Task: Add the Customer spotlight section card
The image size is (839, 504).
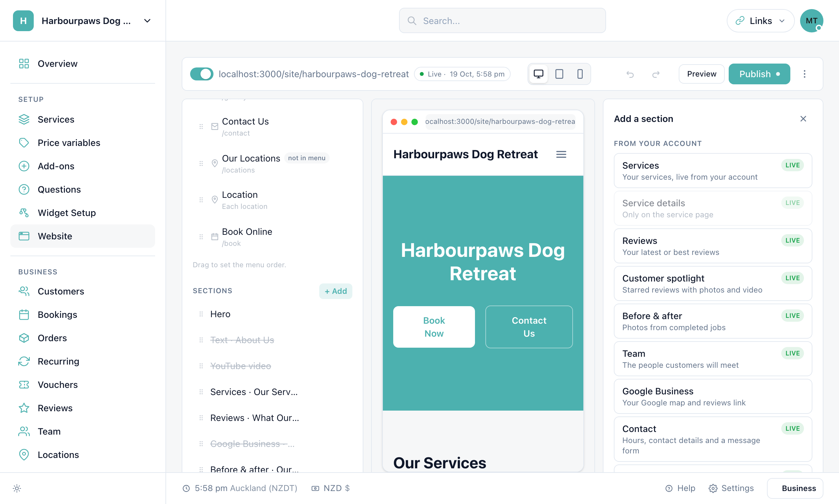Action: (x=713, y=283)
